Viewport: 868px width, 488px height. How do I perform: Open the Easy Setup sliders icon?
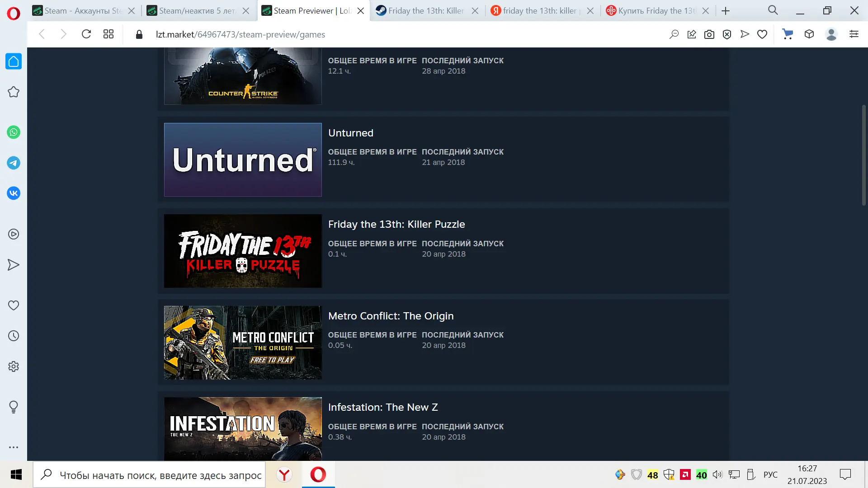tap(854, 34)
